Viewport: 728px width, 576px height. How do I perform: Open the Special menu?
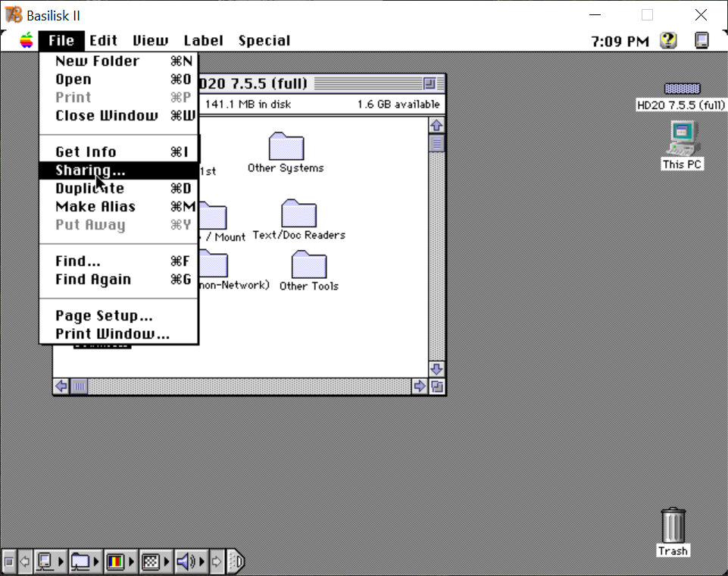264,41
